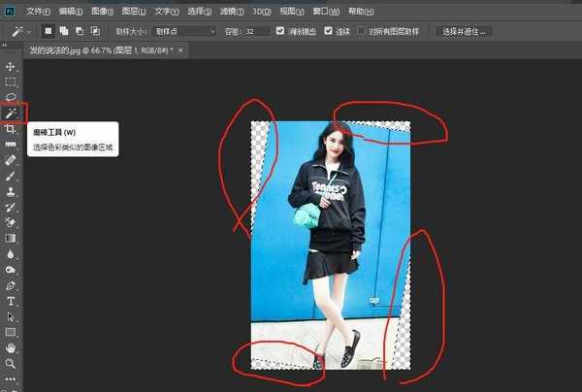Select the Move tool
Viewport: 582px width, 392px height.
pyautogui.click(x=12, y=67)
